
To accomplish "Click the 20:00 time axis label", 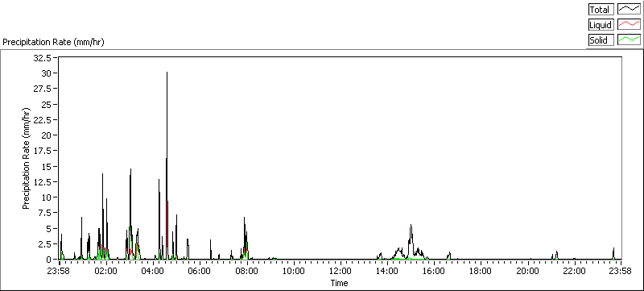I will coord(528,271).
